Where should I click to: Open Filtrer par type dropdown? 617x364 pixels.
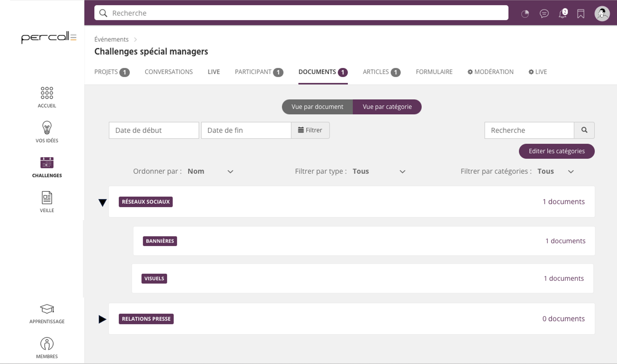pos(379,171)
